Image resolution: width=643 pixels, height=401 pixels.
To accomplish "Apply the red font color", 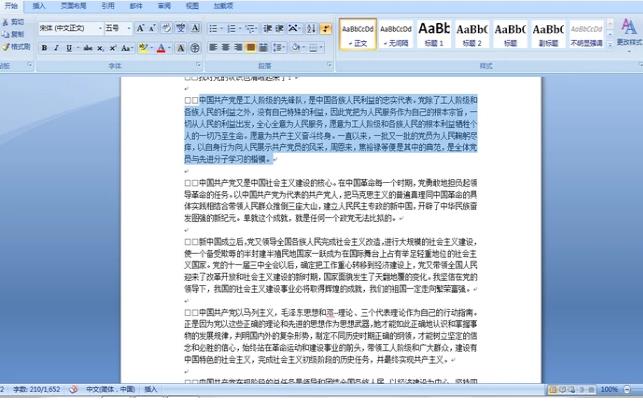I will coord(161,48).
